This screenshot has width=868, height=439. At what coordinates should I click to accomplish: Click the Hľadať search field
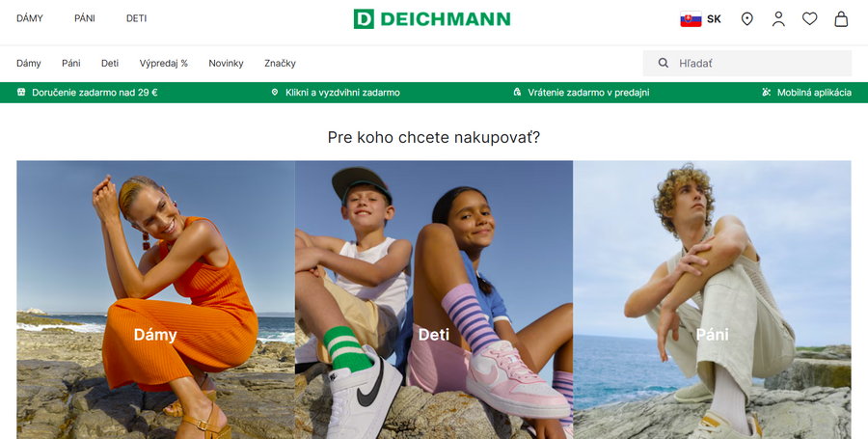click(746, 63)
